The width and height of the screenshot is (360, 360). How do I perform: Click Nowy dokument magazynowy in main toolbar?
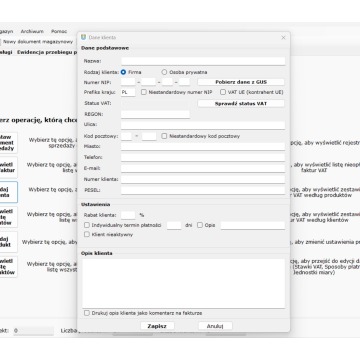pos(38,42)
